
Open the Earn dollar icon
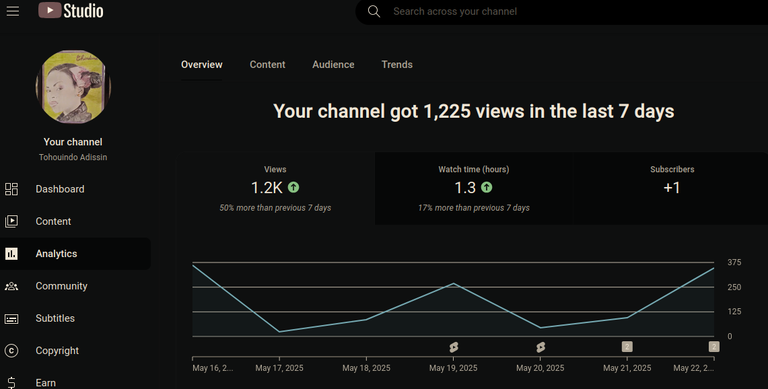11,383
